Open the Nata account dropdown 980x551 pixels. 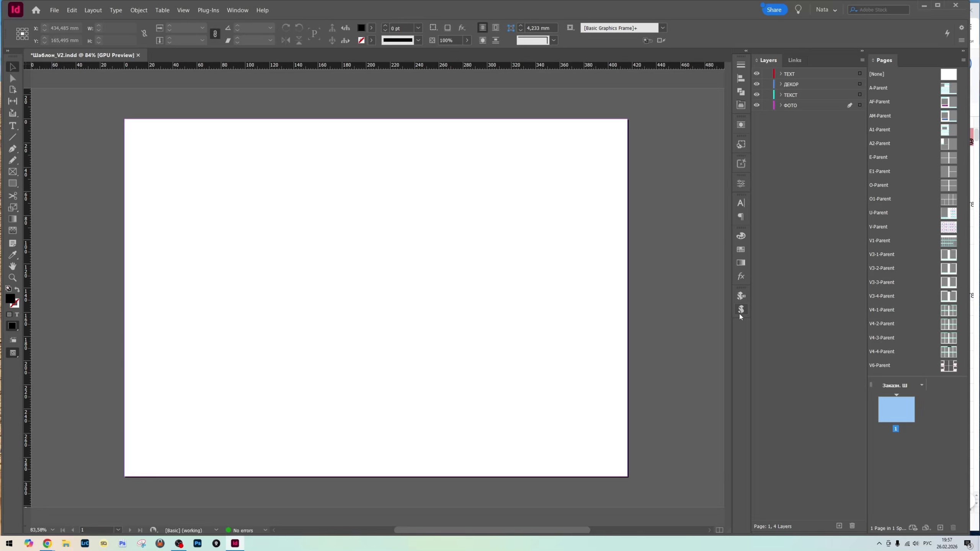click(826, 10)
